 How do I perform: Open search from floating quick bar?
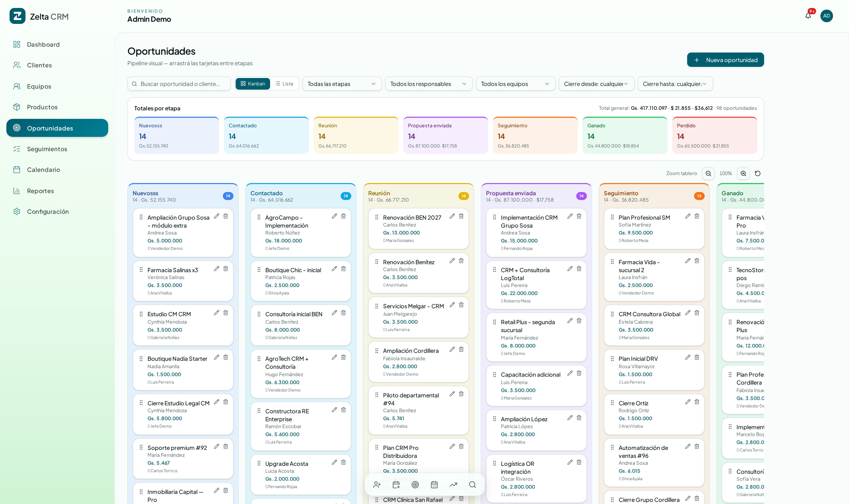point(472,485)
